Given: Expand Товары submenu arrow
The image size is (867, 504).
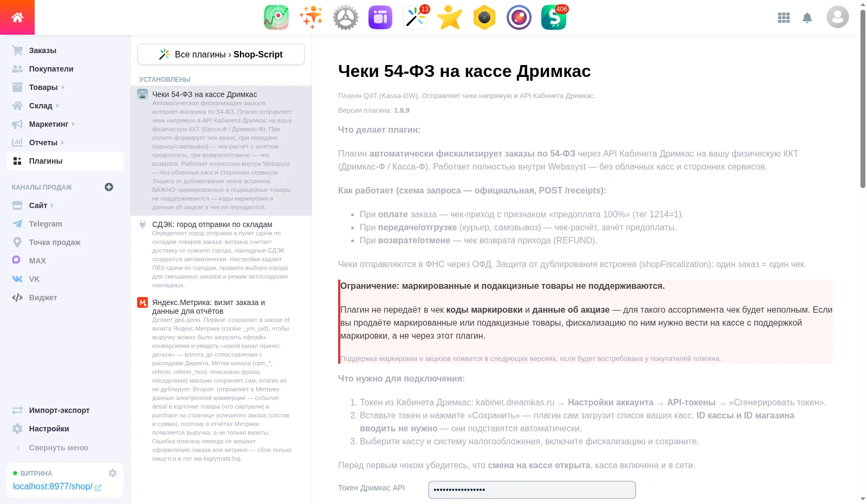Looking at the screenshot, I should coord(63,87).
